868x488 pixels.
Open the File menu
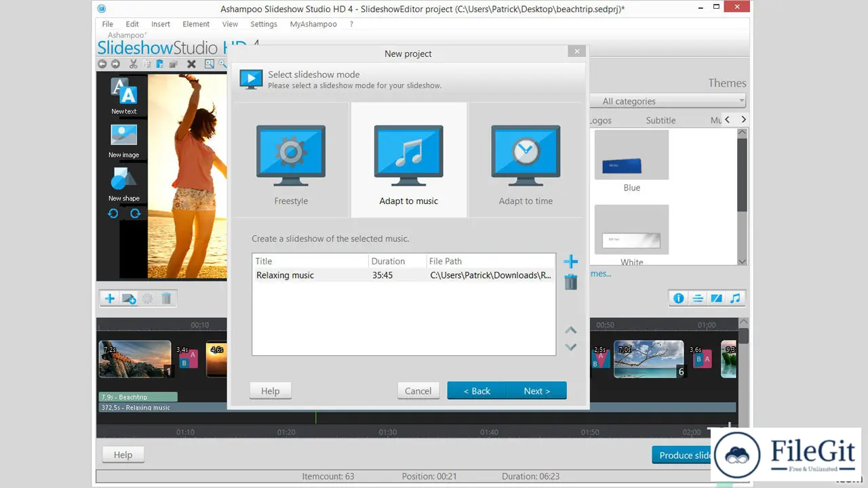coord(108,24)
